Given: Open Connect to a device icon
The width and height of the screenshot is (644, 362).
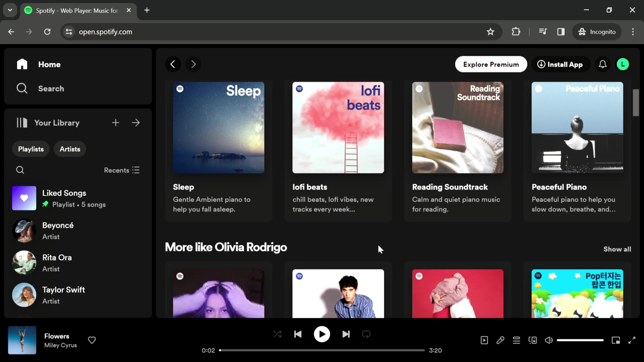Looking at the screenshot, I should click(532, 340).
